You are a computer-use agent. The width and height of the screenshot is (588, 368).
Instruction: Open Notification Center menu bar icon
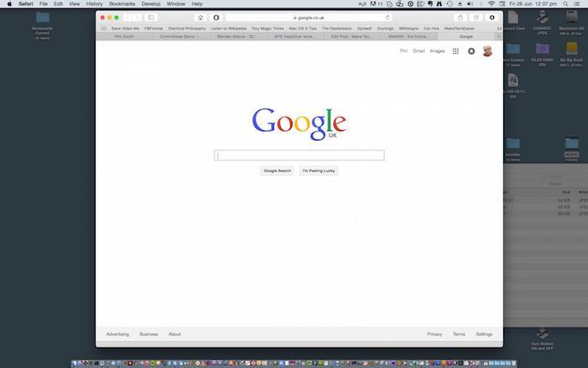click(x=577, y=3)
